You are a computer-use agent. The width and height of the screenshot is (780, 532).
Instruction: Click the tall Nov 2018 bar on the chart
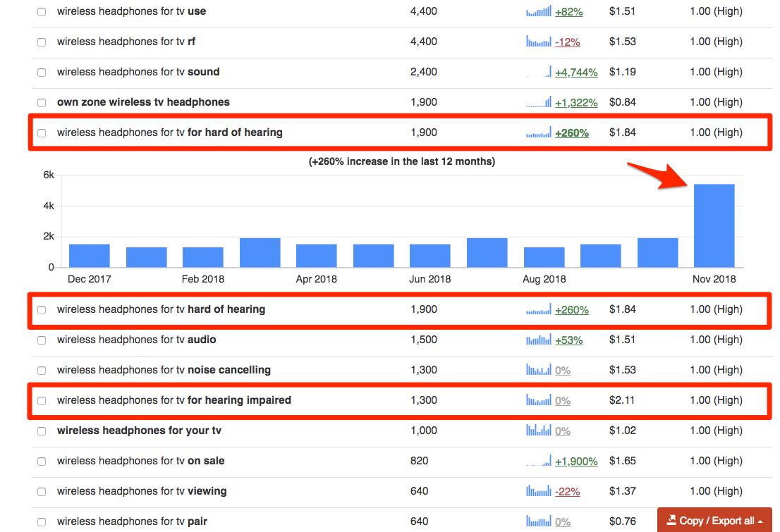(x=714, y=224)
